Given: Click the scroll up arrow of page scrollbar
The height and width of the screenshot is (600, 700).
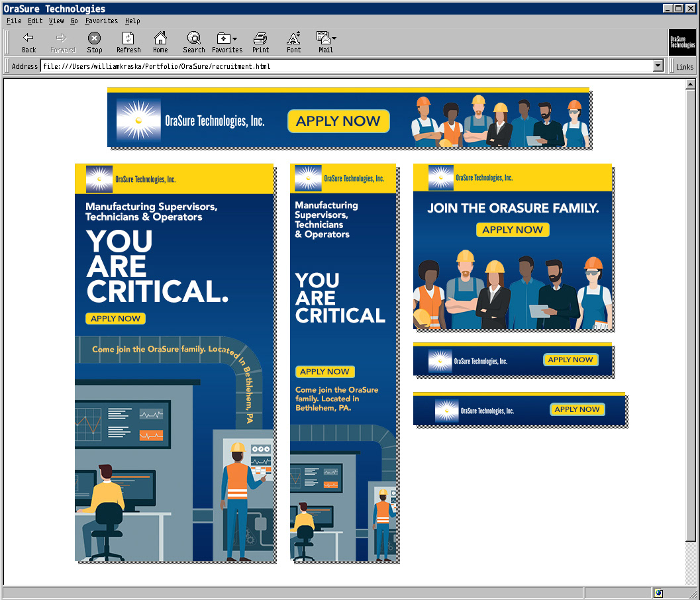Looking at the screenshot, I should [x=690, y=84].
